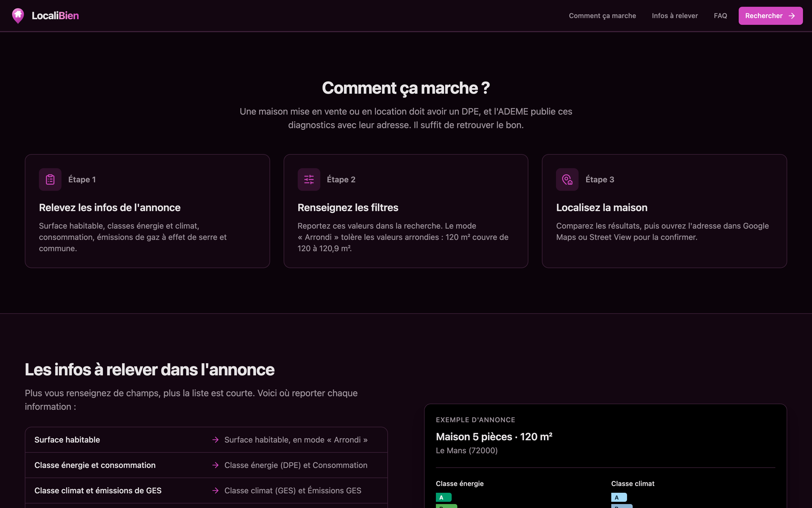Click the blue A badge under Classe climat

(x=619, y=497)
